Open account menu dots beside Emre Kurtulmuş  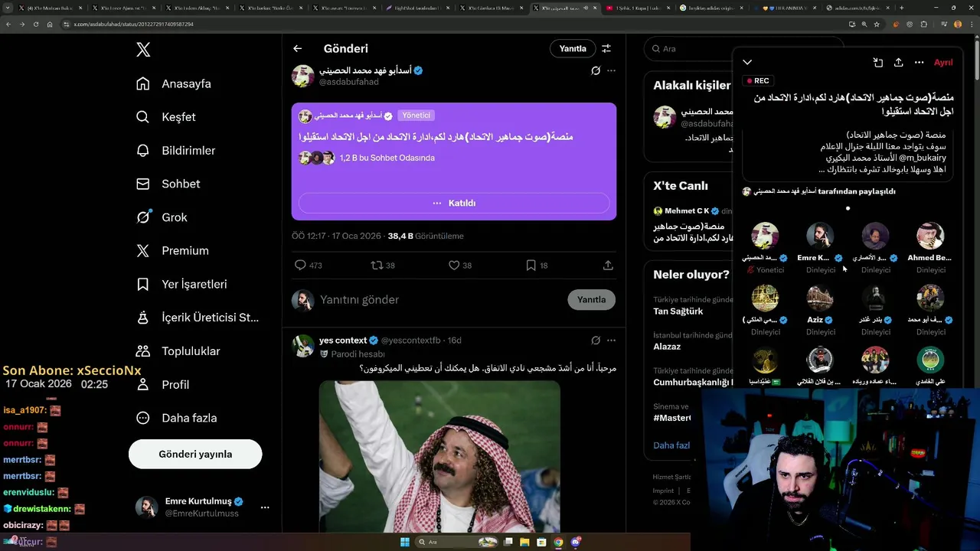click(265, 507)
